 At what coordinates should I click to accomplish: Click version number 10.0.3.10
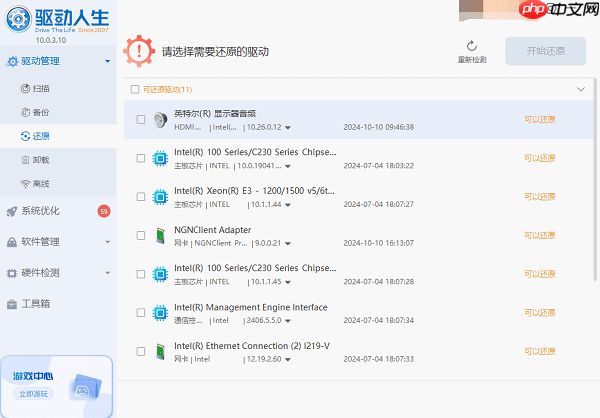point(51,40)
